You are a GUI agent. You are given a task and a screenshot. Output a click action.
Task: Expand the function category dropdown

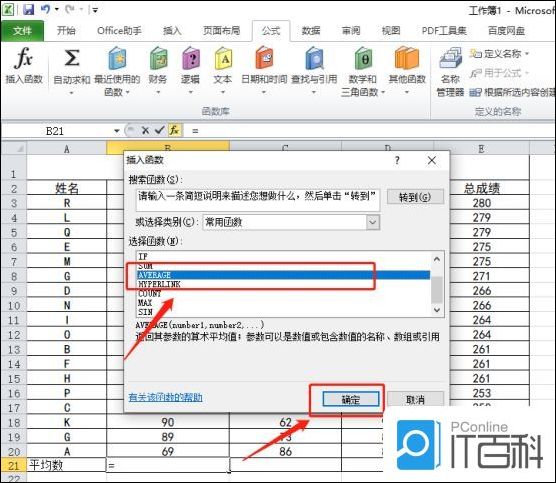[x=372, y=222]
